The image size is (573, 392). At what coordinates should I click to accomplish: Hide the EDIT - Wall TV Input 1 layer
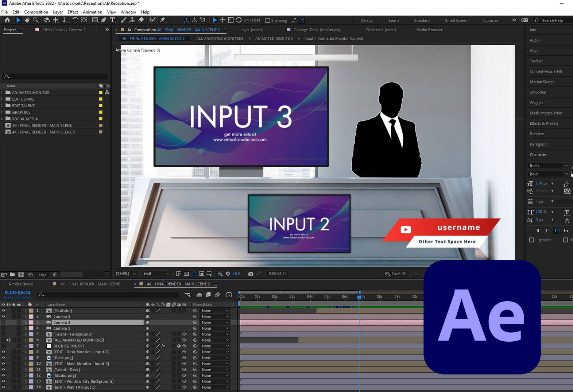tap(3, 387)
